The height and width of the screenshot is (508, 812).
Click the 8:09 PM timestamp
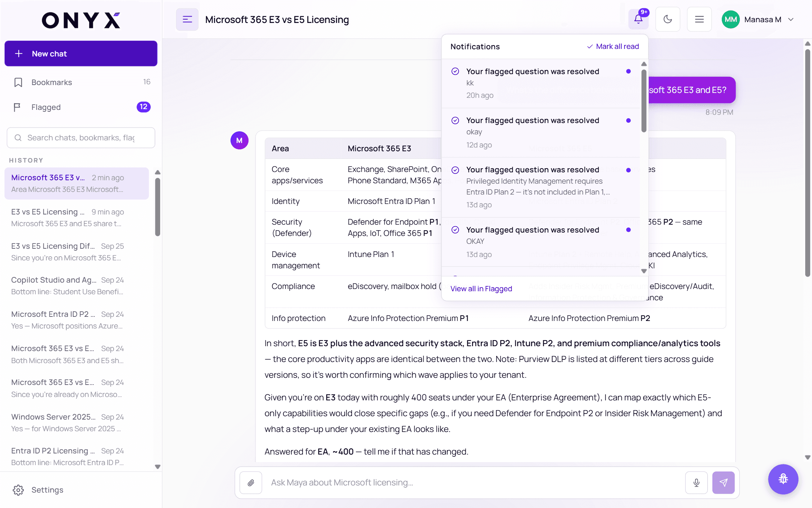719,112
